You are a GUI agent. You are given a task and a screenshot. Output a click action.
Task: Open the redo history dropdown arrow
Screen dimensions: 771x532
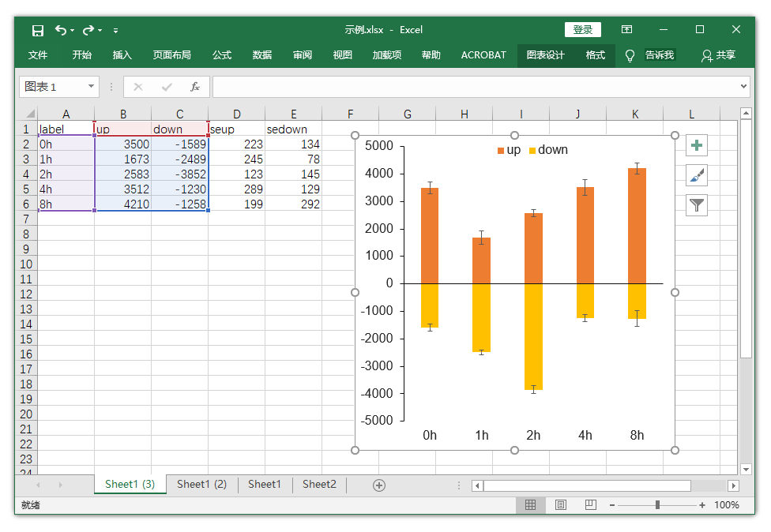pos(100,31)
